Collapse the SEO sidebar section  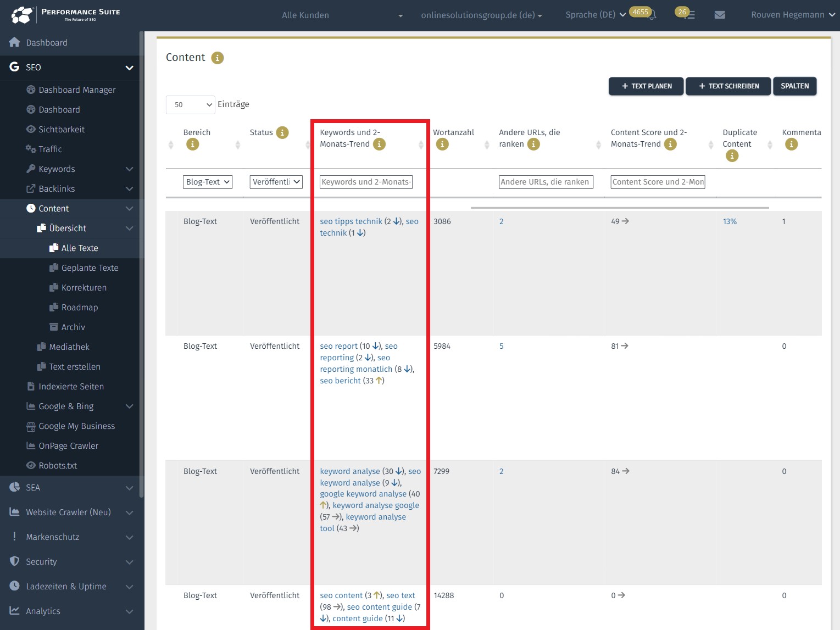[130, 68]
